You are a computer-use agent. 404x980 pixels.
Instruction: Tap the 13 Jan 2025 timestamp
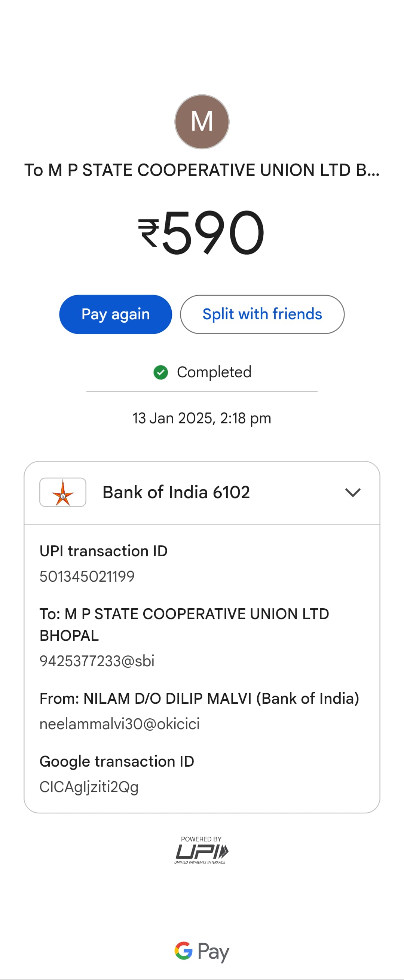pos(202,418)
